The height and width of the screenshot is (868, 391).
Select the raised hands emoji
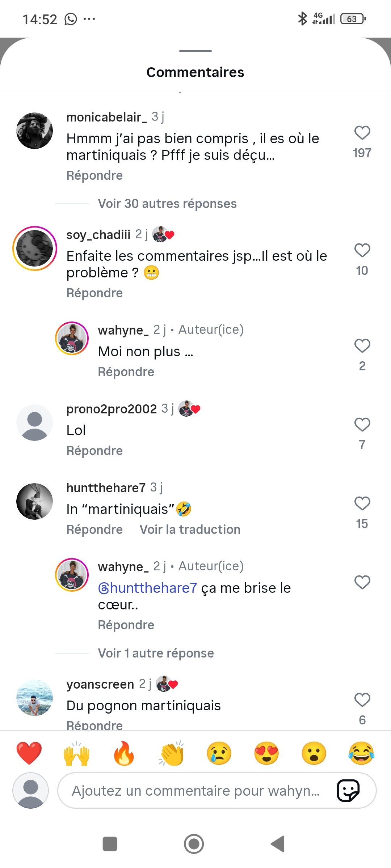click(76, 754)
